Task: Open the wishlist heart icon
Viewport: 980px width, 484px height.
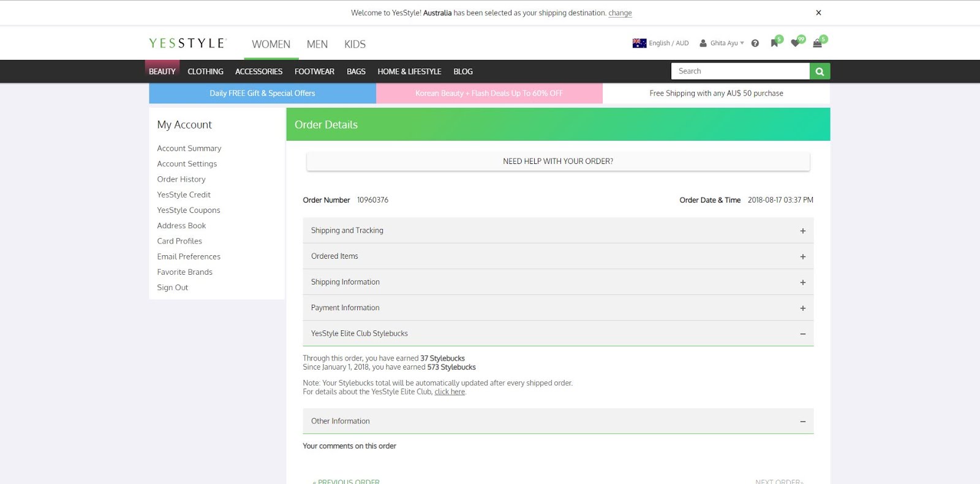Action: pyautogui.click(x=795, y=43)
